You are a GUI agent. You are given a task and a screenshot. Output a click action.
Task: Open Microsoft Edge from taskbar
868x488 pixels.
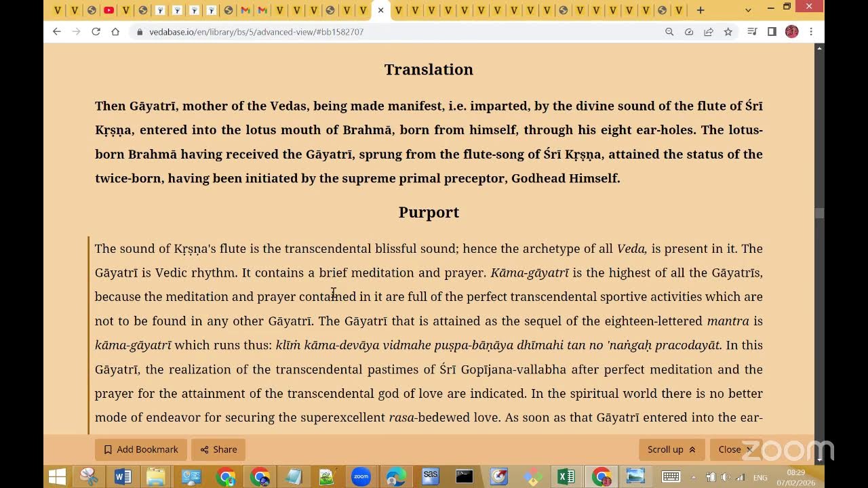(396, 476)
